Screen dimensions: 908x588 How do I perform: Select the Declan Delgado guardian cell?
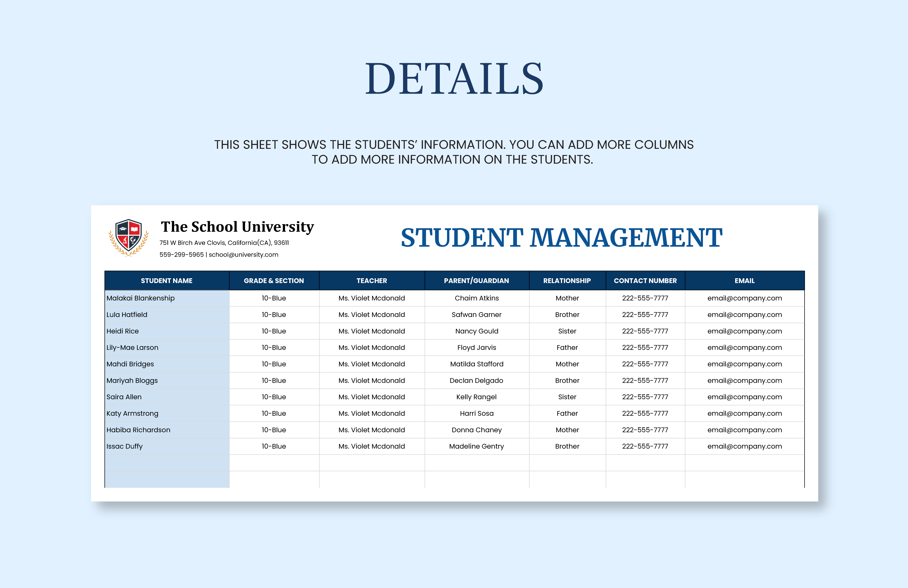[x=476, y=380]
